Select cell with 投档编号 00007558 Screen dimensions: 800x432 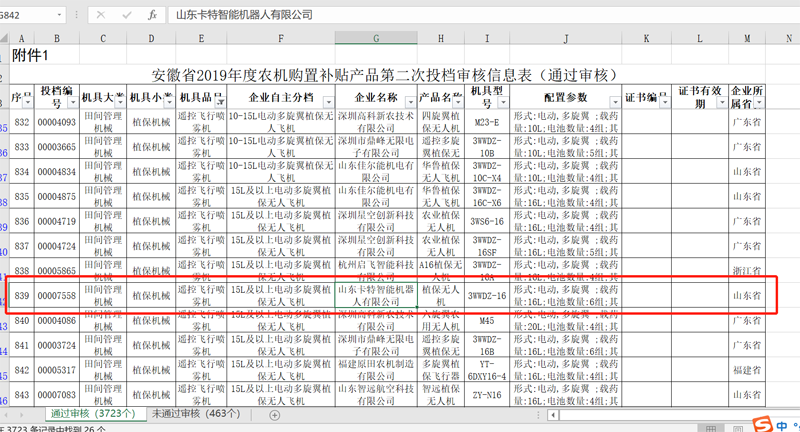[x=56, y=295]
